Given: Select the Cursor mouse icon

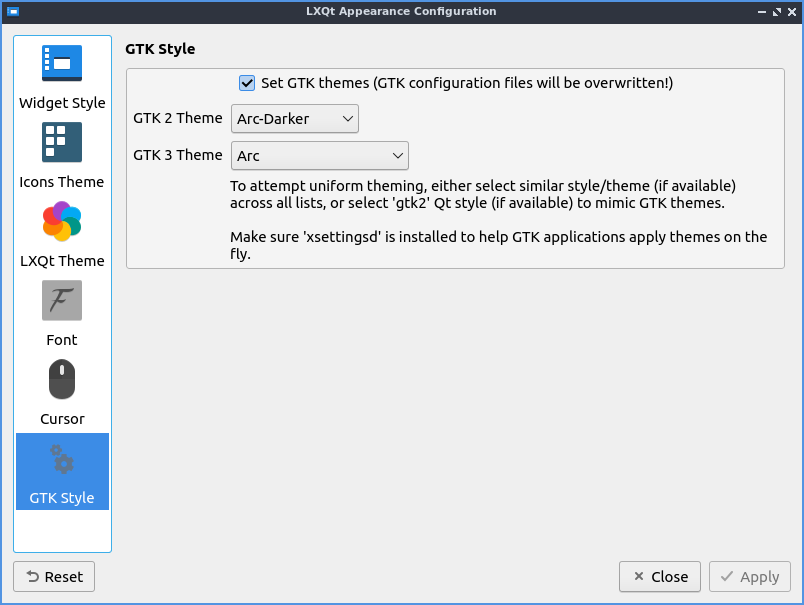Looking at the screenshot, I should (62, 380).
